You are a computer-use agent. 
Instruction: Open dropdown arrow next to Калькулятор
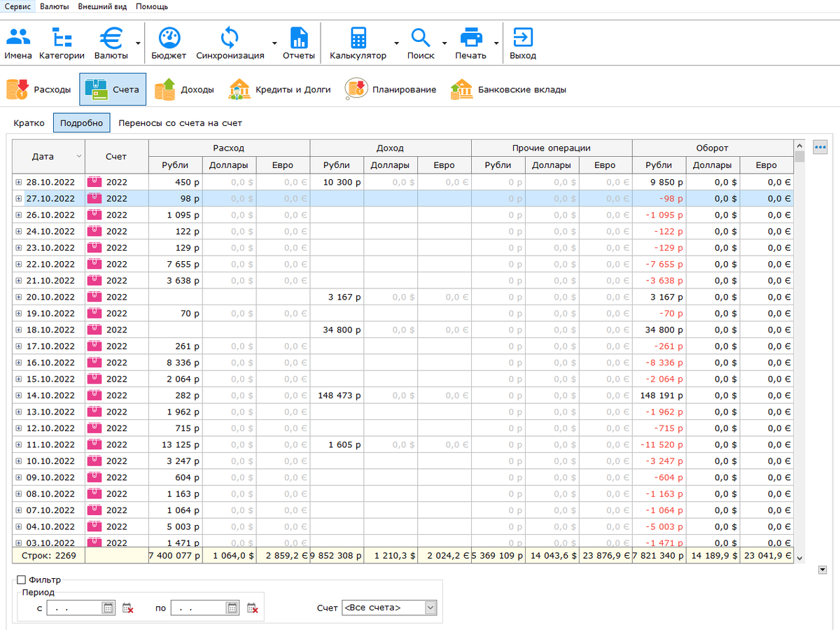point(396,43)
